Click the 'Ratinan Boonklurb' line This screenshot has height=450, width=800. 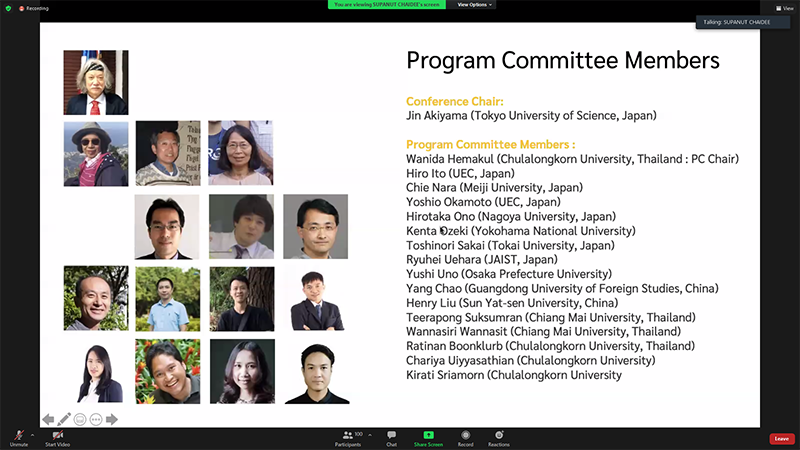click(551, 346)
